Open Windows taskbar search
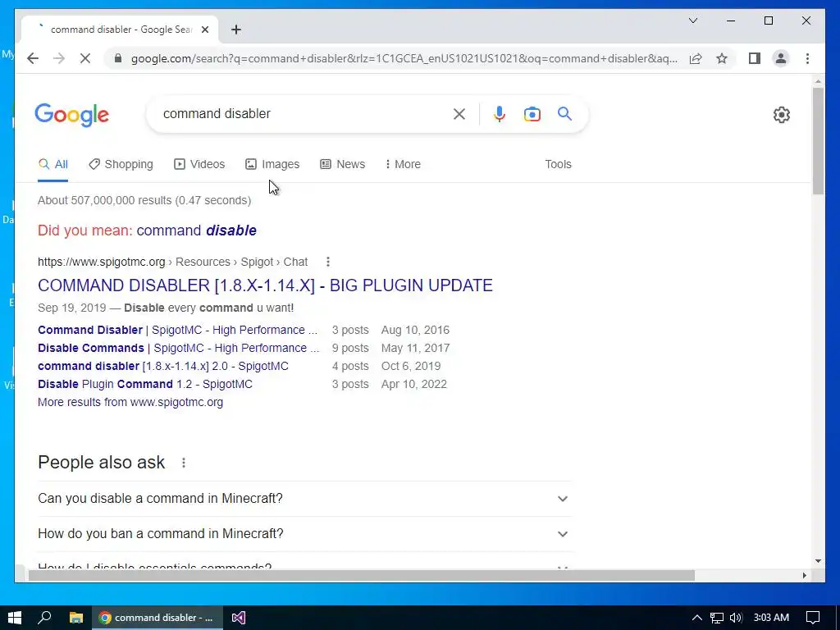This screenshot has width=840, height=630. click(45, 618)
